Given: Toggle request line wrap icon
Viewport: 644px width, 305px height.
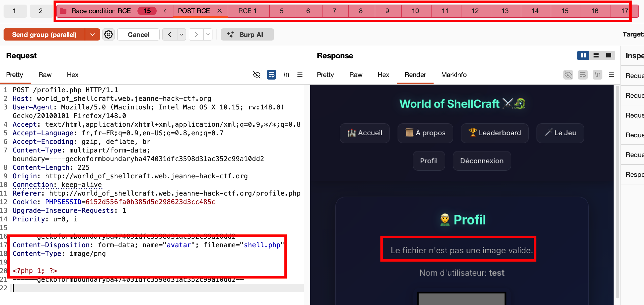Looking at the screenshot, I should click(271, 75).
